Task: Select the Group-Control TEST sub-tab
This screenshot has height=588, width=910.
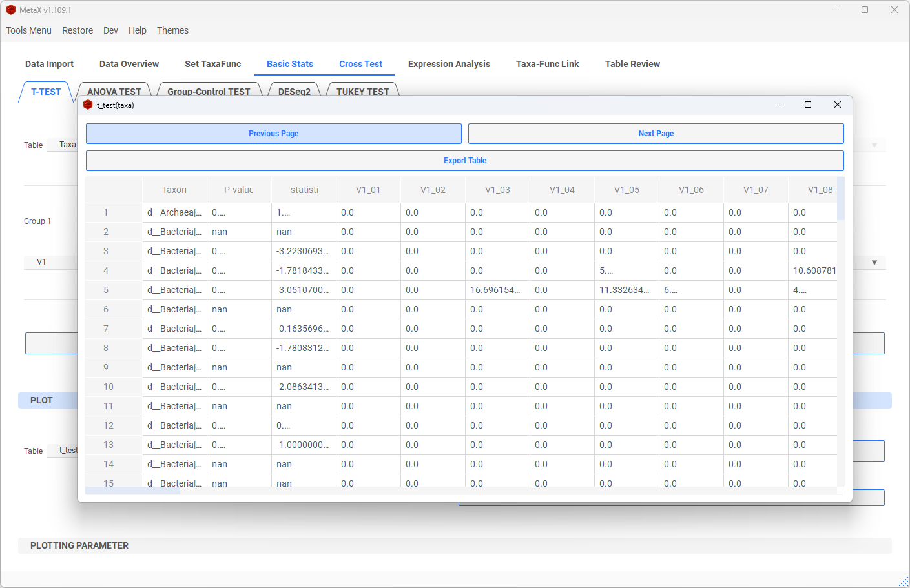Action: (209, 91)
